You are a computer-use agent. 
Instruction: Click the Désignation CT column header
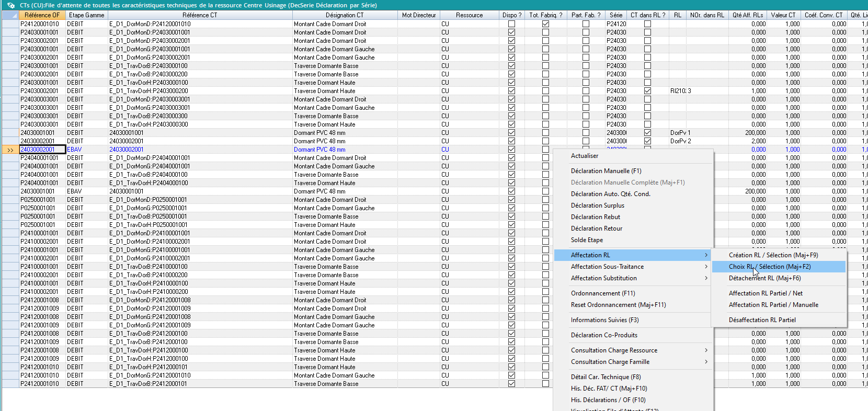tap(345, 15)
